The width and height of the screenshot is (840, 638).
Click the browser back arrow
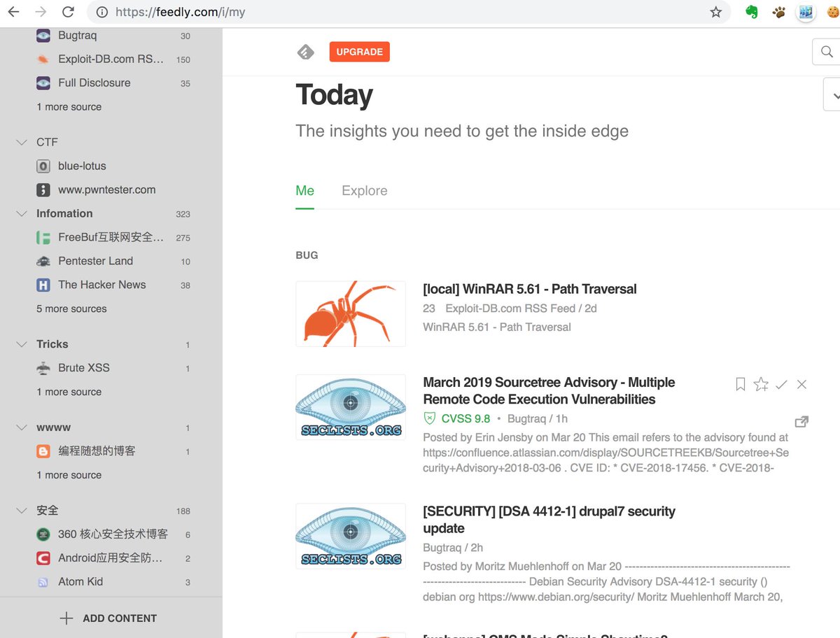13,12
